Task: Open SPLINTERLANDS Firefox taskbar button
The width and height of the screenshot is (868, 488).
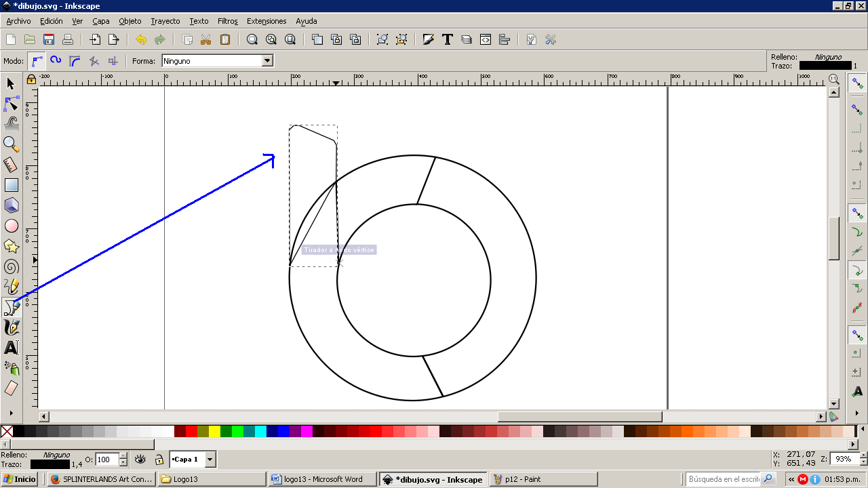Action: [103, 479]
